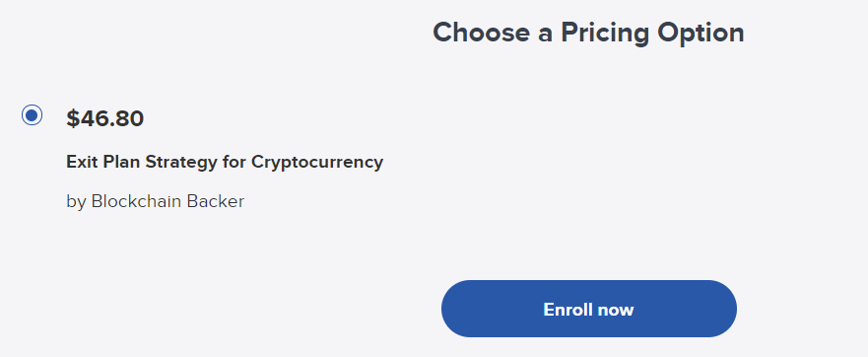Activate the selected radio button for Blockchain Backer course
This screenshot has width=868, height=357.
click(x=33, y=114)
